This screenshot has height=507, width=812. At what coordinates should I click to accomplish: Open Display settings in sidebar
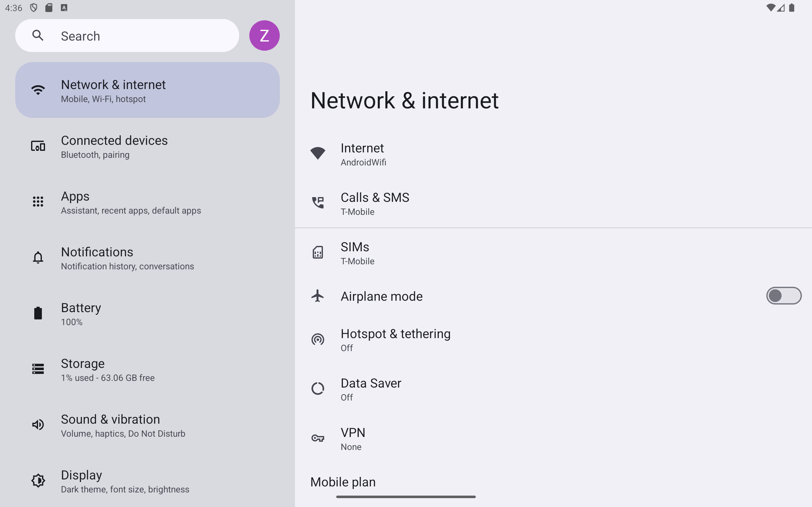(125, 481)
